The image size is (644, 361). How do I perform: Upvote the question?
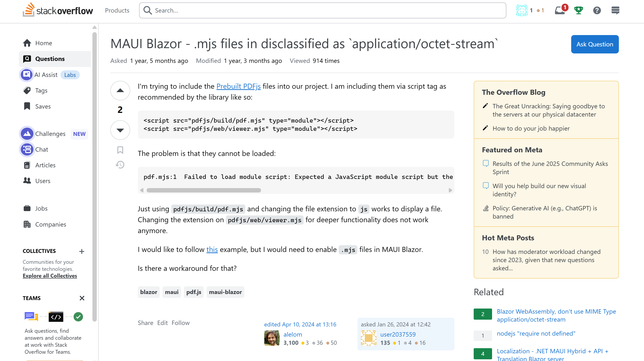[120, 90]
